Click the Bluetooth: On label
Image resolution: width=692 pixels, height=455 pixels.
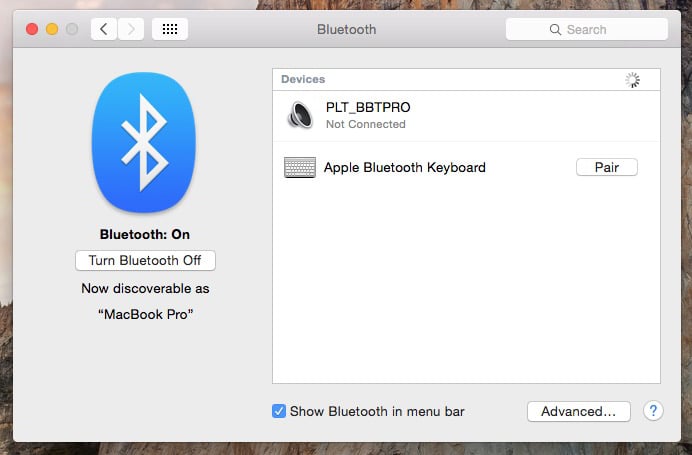click(x=145, y=234)
